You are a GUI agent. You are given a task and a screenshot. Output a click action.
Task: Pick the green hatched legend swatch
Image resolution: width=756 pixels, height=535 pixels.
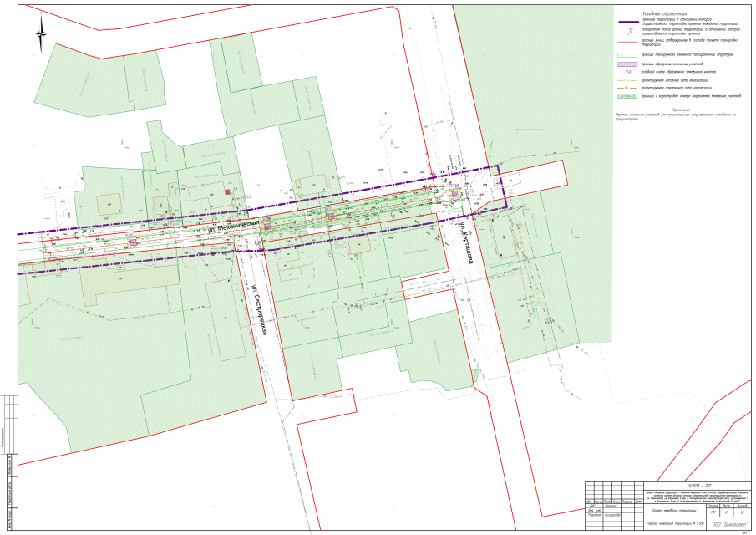click(627, 96)
